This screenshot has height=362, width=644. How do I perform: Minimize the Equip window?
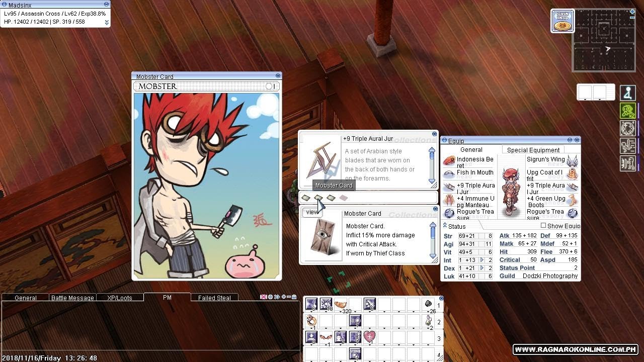(x=570, y=140)
